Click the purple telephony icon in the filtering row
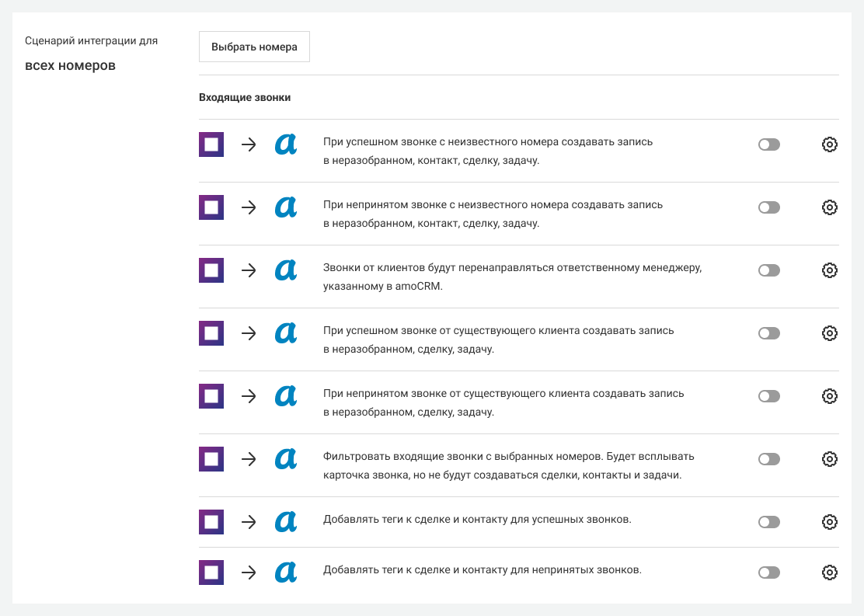864x616 pixels. (x=211, y=459)
